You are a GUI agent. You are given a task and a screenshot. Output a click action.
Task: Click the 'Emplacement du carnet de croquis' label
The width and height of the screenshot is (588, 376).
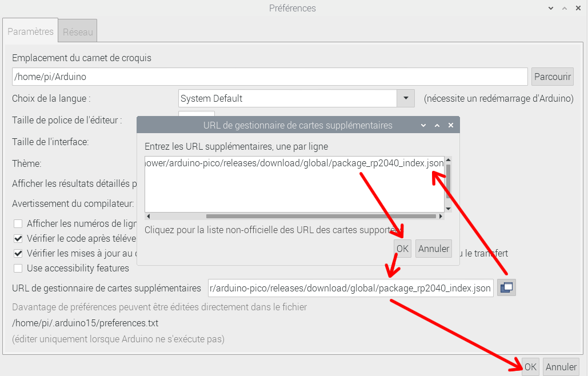tap(82, 58)
